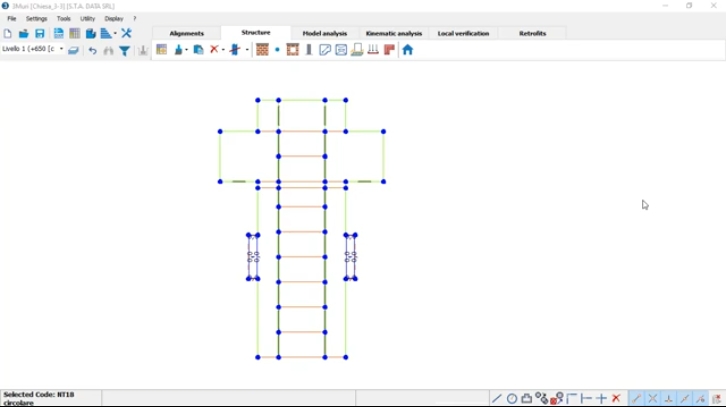Open the question mark help menu

point(135,19)
